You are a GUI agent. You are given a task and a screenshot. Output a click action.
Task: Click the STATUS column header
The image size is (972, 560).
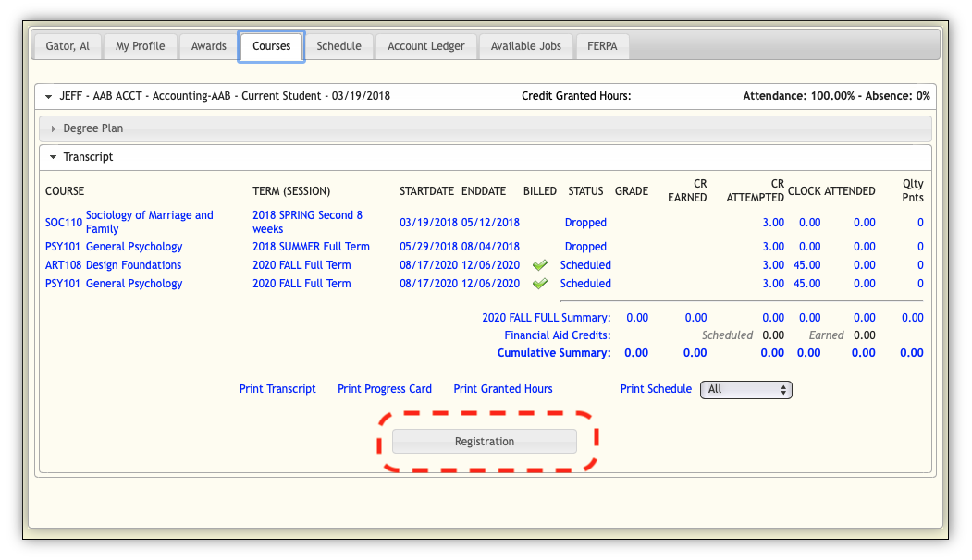pyautogui.click(x=585, y=191)
